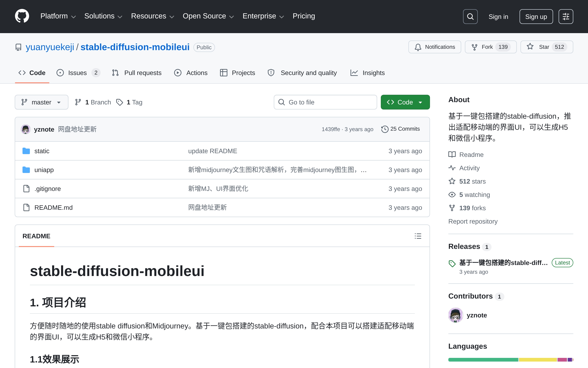View the 139 forks link

point(467,208)
